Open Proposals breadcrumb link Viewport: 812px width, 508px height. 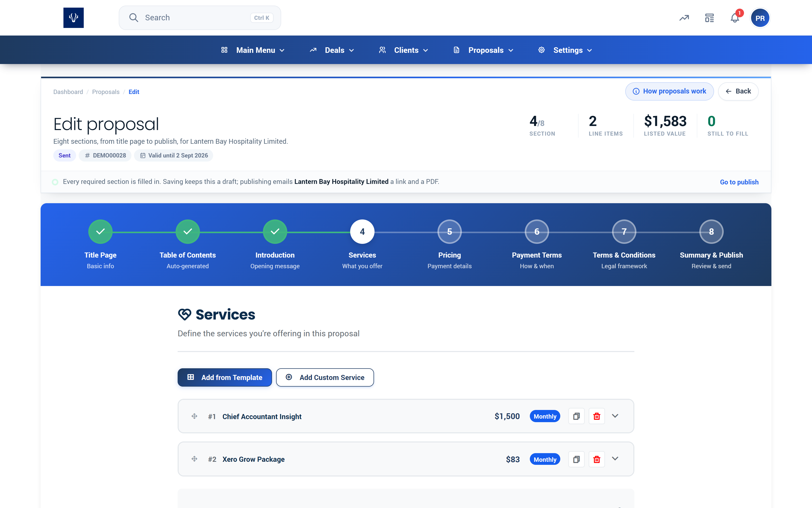point(106,92)
